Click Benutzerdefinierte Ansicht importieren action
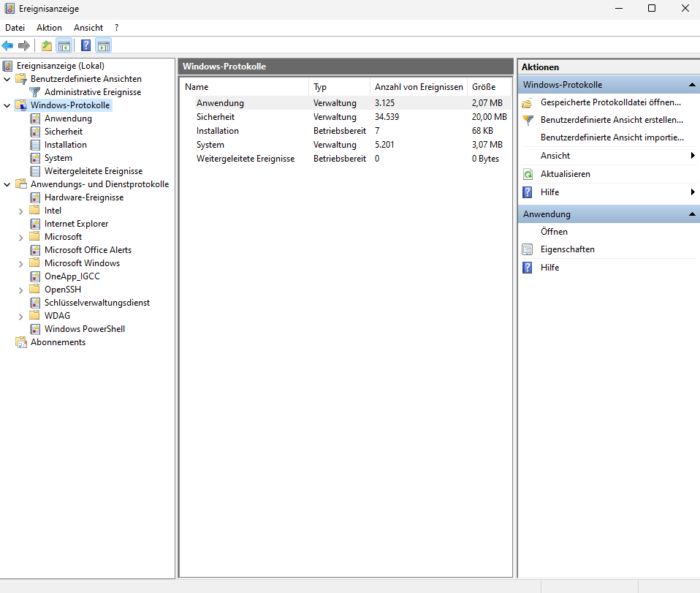This screenshot has width=700, height=593. coord(612,137)
